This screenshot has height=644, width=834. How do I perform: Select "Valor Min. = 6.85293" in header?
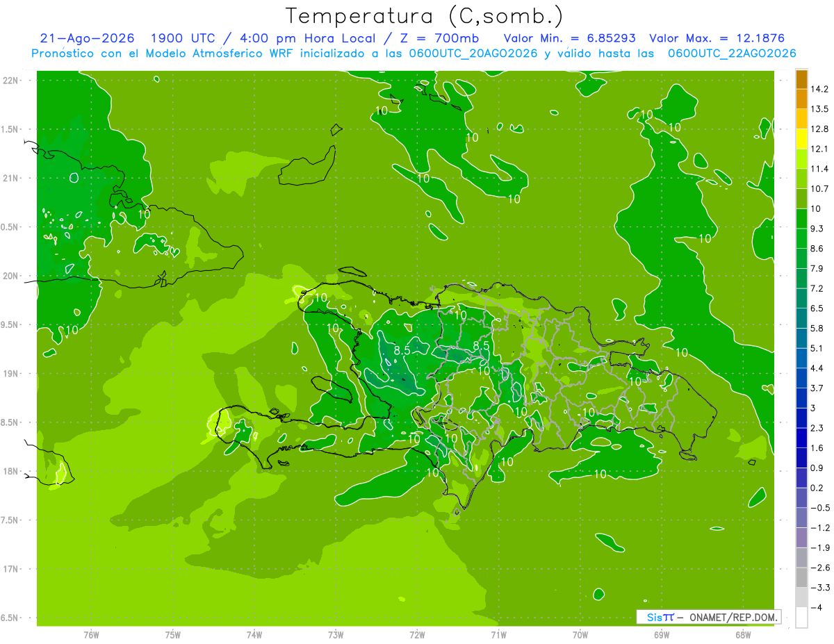pos(569,38)
